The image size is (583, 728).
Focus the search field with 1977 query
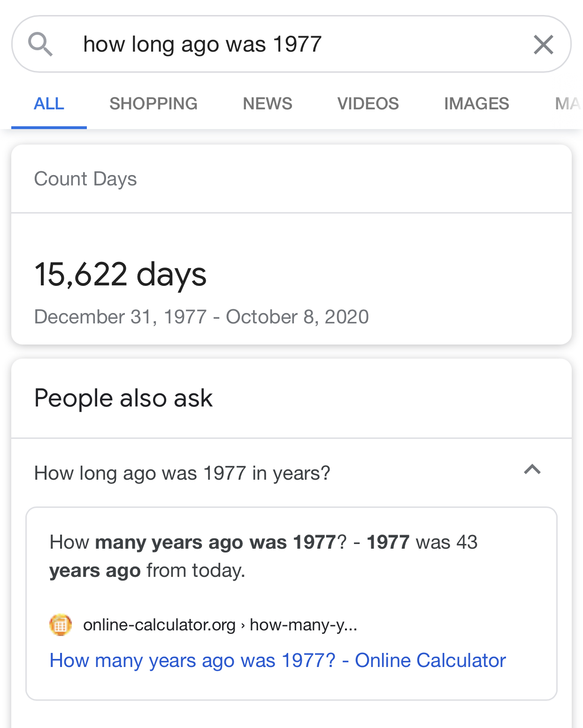pos(291,44)
